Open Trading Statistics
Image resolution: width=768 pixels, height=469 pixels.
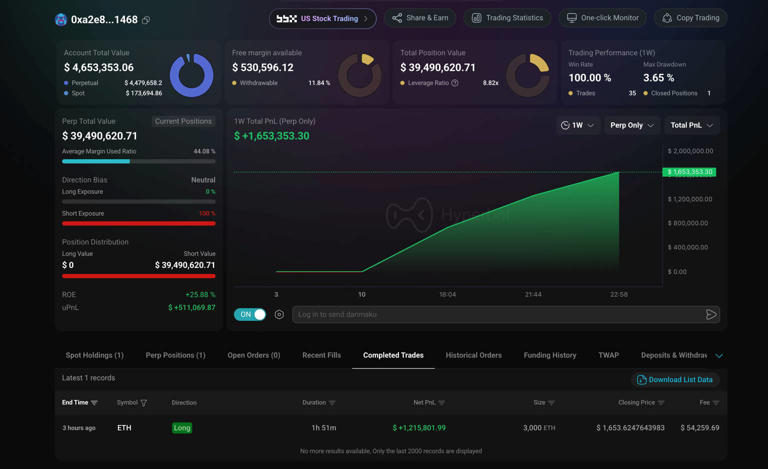click(x=507, y=18)
